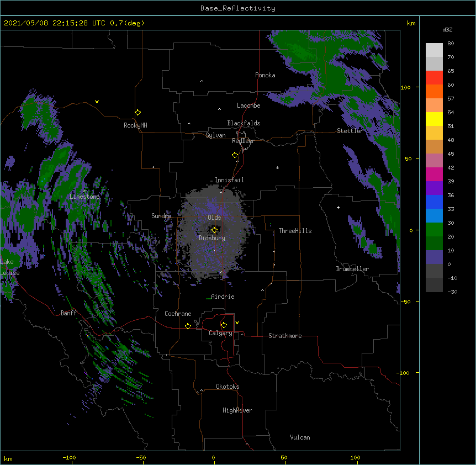This screenshot has width=476, height=465.
Task: Click the yellow V marker northwest of RockyMH
Action: (97, 102)
